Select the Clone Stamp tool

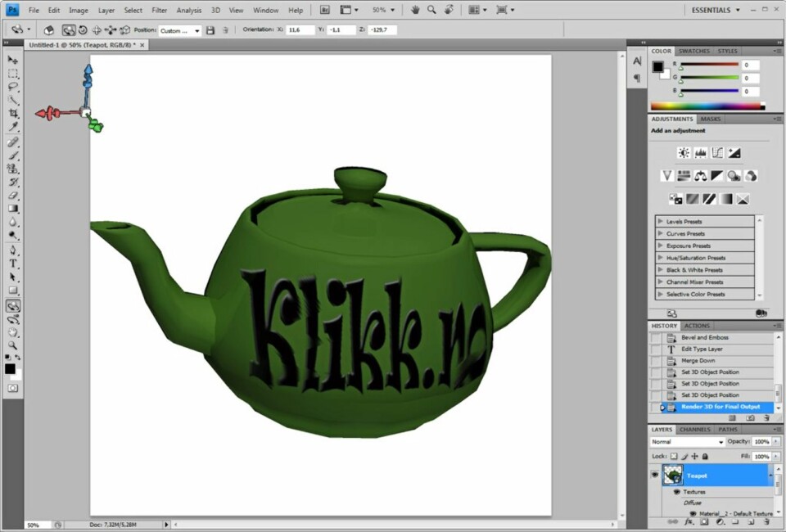pyautogui.click(x=13, y=169)
